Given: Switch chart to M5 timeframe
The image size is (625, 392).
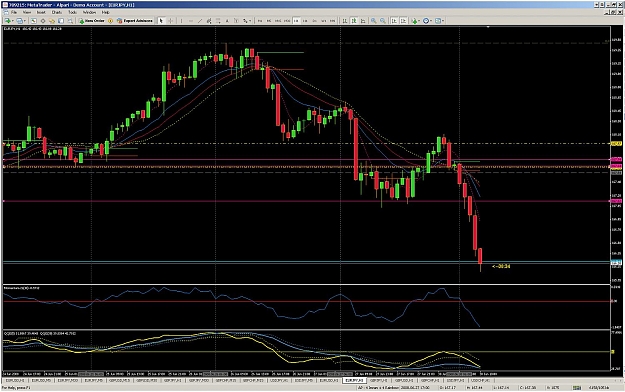Looking at the screenshot, I should [x=269, y=21].
